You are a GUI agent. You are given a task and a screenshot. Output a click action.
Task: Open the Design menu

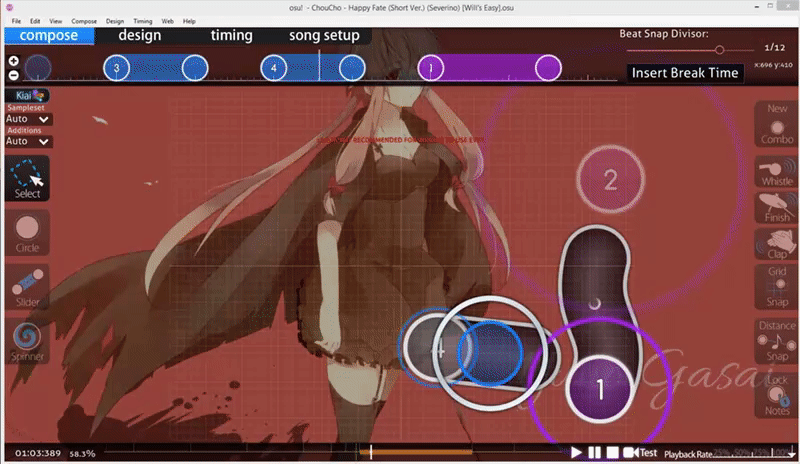115,21
